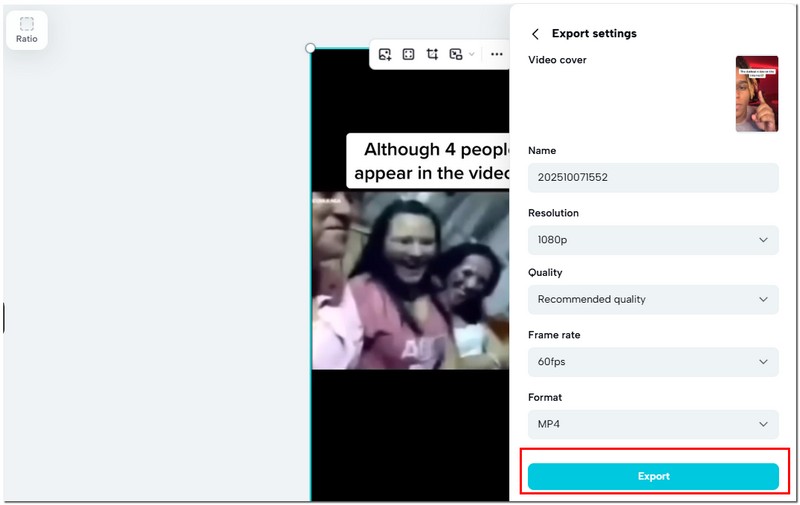Select the video cover thumbnail

756,94
